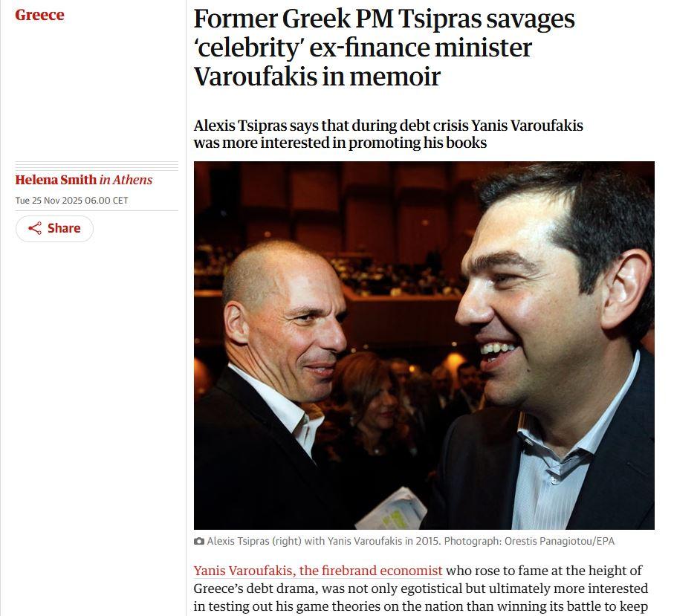Viewport: 674px width, 616px height.
Task: Click the folded paper held in photo
Action: (391, 510)
